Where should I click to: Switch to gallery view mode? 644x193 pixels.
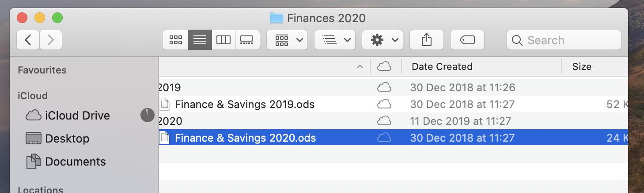pyautogui.click(x=247, y=40)
